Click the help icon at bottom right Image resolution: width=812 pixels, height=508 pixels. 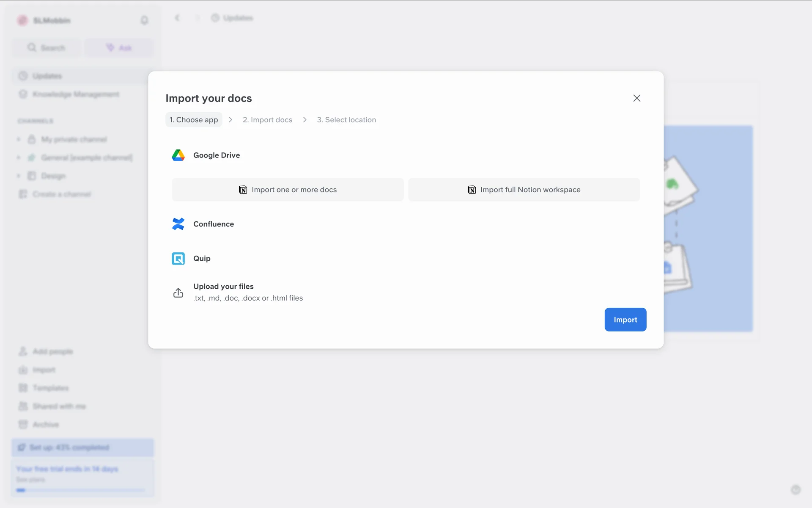click(x=796, y=490)
